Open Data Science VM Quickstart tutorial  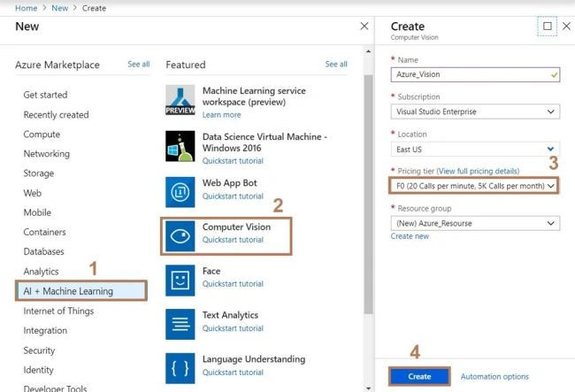pos(233,161)
